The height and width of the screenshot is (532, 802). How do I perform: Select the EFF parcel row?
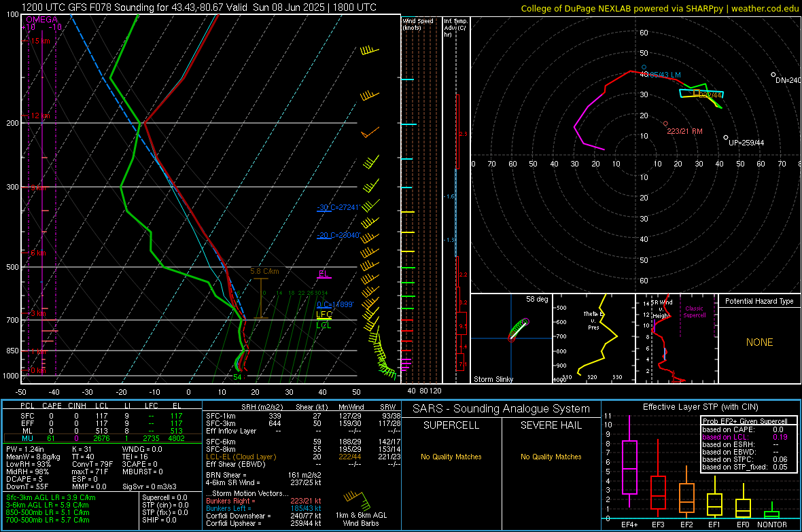point(101,423)
